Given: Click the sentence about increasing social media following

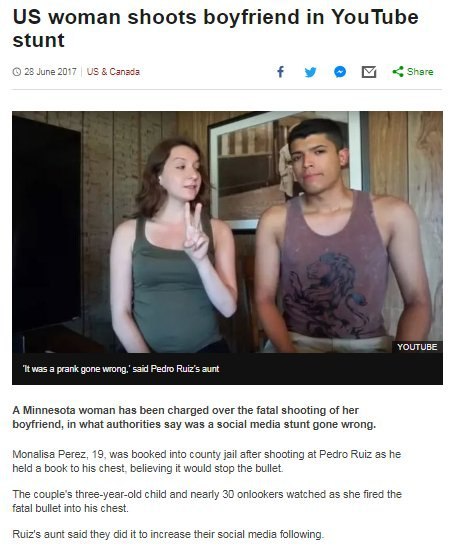Looking at the screenshot, I should 168,534.
